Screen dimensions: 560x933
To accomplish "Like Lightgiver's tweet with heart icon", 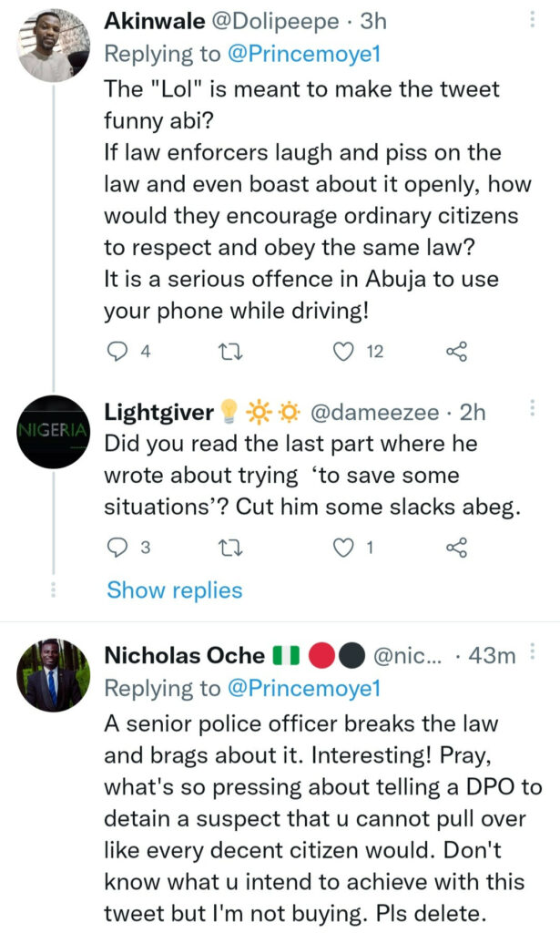I will click(x=343, y=547).
